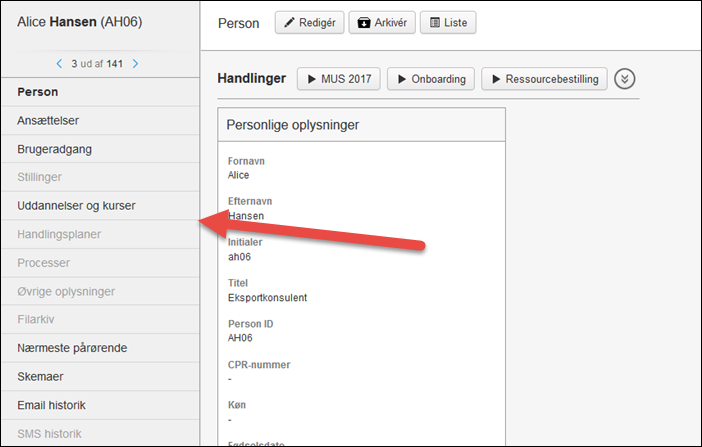Open Uddannelser og kurser section
Viewport: 702px width, 447px height.
76,206
